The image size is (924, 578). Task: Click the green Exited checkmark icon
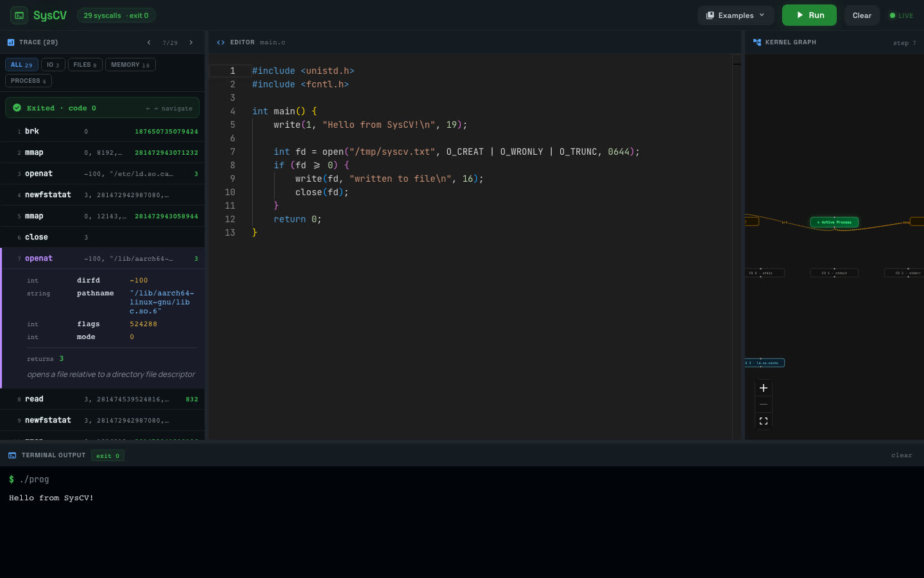tap(17, 108)
